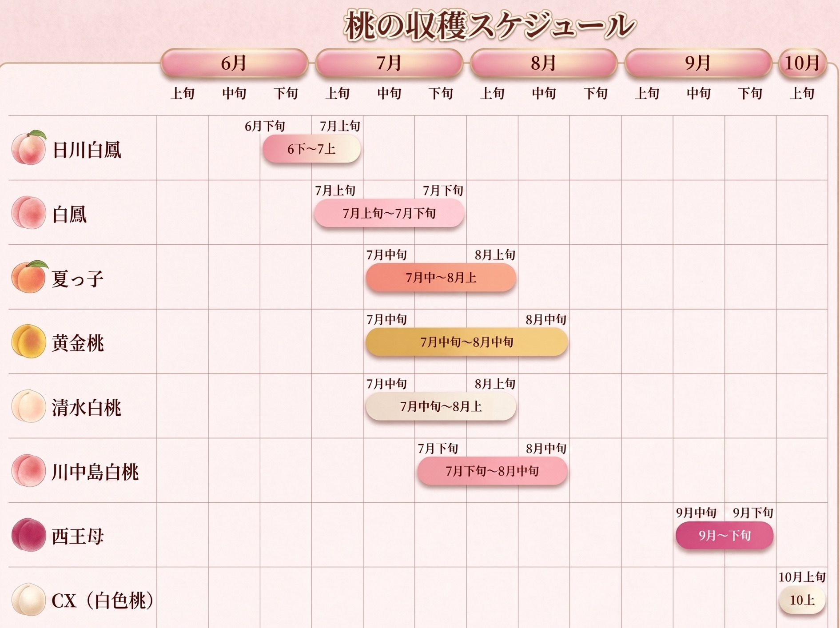Click the 10上 harvest bar
Screen dimensions: 840x628
coord(802,600)
